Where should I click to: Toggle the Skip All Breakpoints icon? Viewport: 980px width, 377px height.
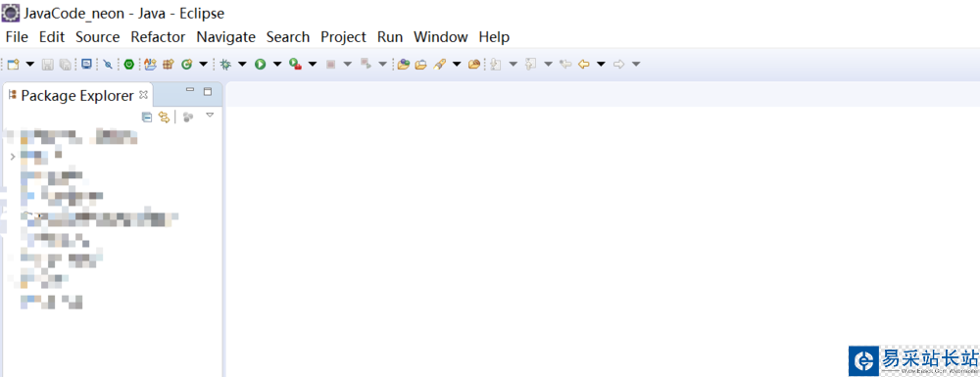point(108,64)
